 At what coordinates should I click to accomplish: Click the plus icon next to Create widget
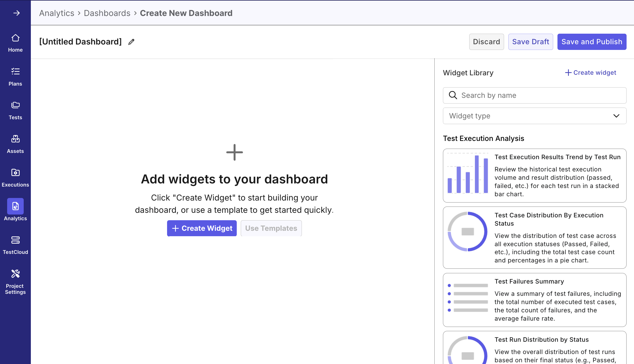568,72
